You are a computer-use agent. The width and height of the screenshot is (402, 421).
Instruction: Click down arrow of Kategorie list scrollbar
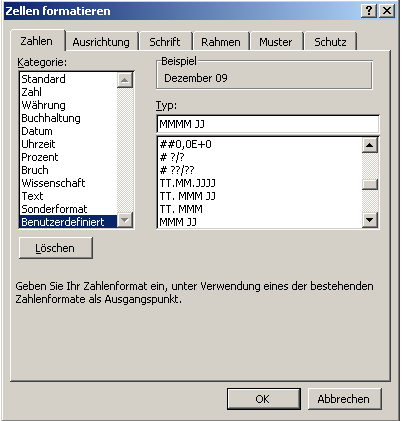(x=125, y=220)
